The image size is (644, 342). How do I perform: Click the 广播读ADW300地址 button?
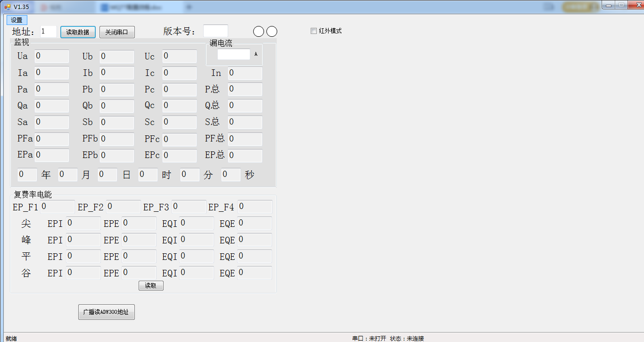click(106, 312)
